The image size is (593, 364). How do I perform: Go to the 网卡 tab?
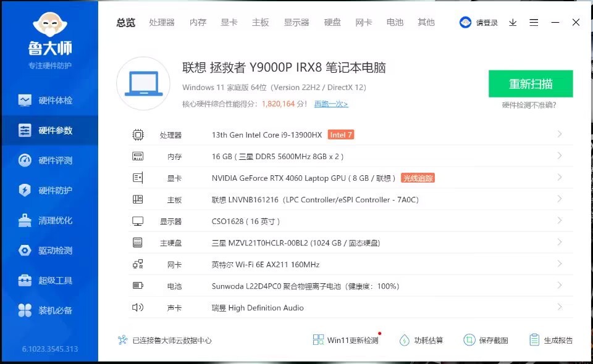pyautogui.click(x=364, y=23)
